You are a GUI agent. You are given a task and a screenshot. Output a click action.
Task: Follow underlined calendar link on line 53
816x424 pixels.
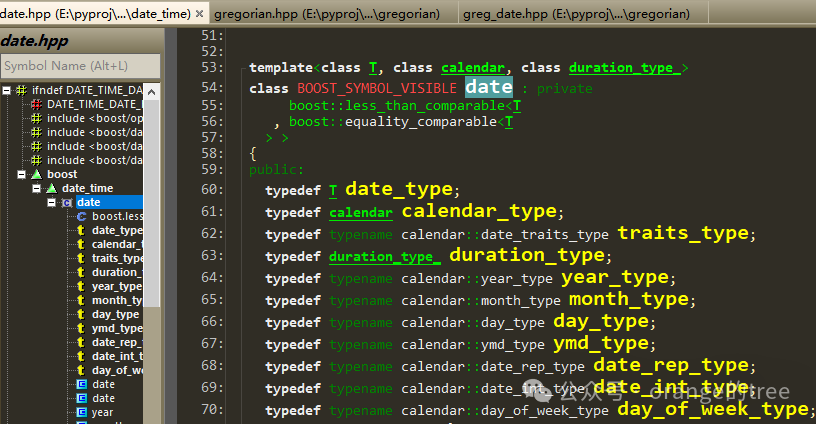click(473, 68)
